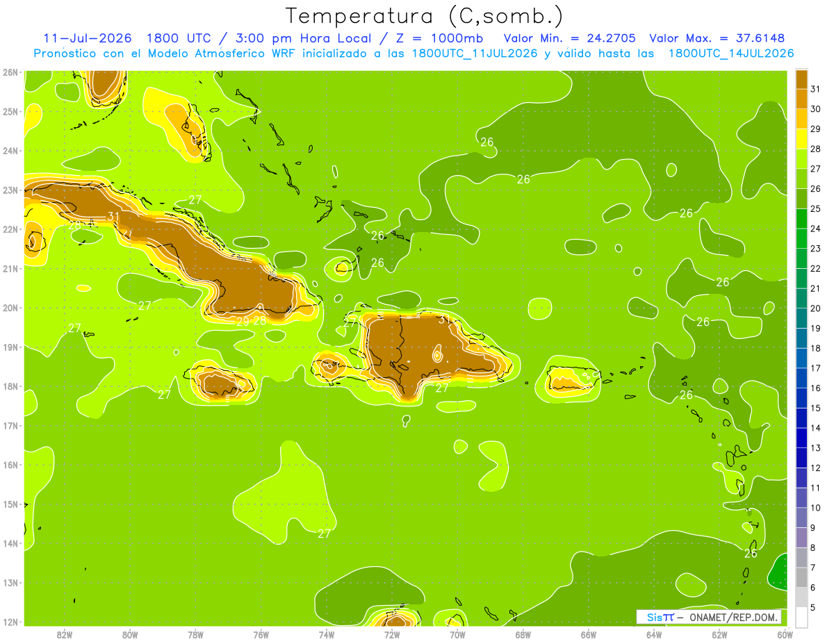The width and height of the screenshot is (834, 644).
Task: Click the legend label '20'
Action: (x=816, y=308)
